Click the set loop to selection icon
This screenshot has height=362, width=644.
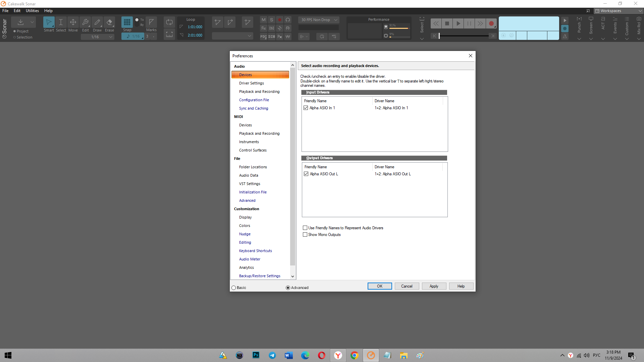pos(169,35)
